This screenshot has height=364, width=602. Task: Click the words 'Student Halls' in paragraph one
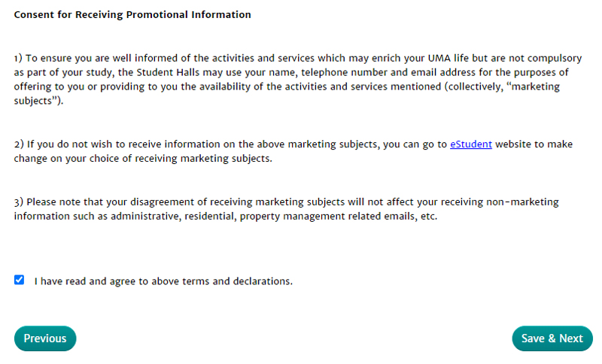(x=148, y=72)
